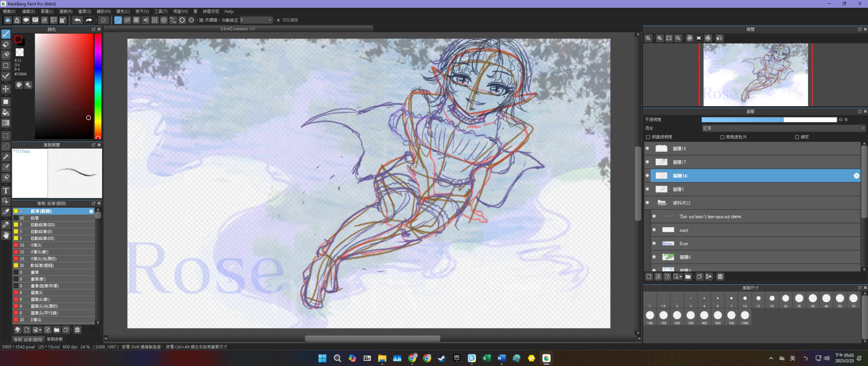
Task: Enable the concentric circle snap guide
Action: [x=164, y=20]
